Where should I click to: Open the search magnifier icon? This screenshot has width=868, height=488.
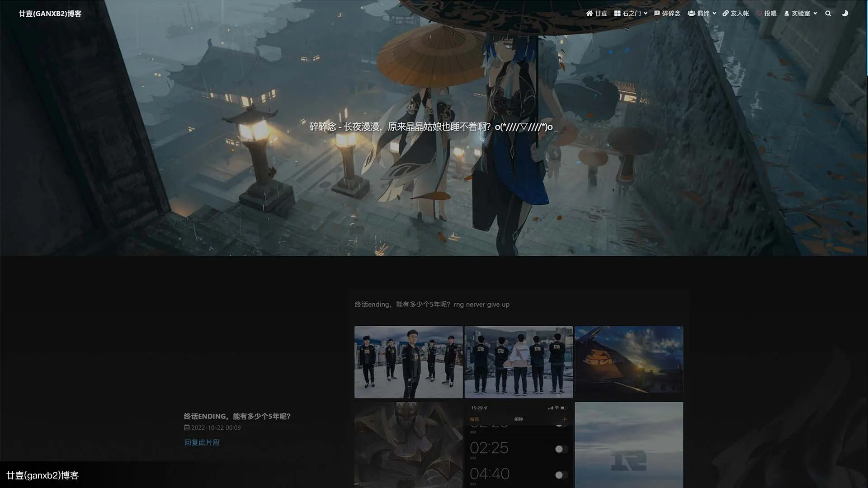click(828, 14)
